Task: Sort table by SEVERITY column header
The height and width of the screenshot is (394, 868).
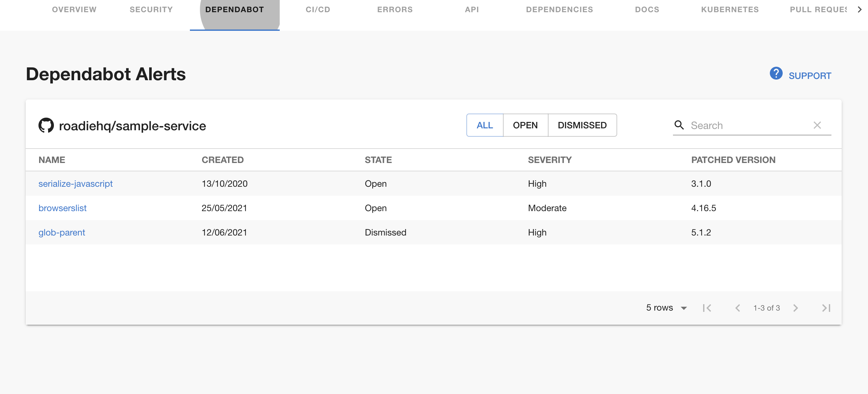Action: pyautogui.click(x=549, y=160)
